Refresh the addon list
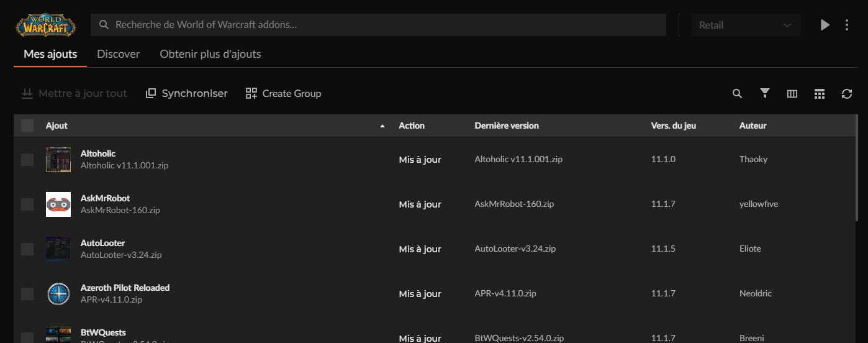 point(847,94)
